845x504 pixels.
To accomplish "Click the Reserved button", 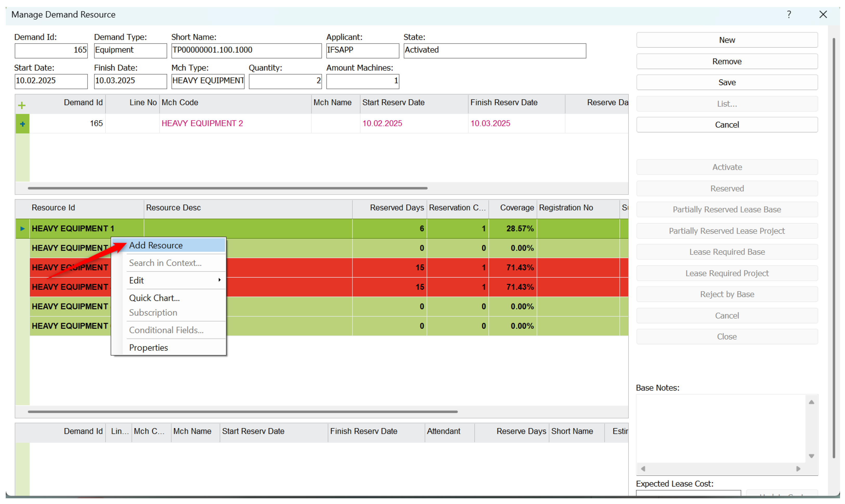I will point(727,189).
